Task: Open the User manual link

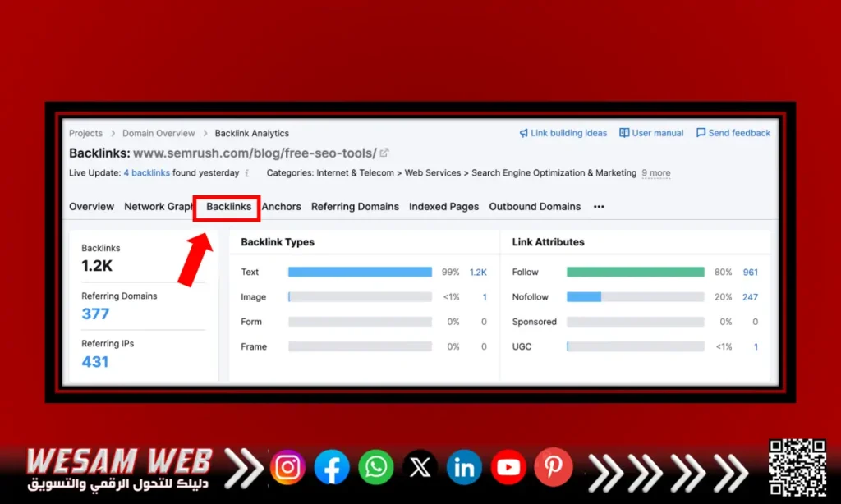Action: pos(651,133)
